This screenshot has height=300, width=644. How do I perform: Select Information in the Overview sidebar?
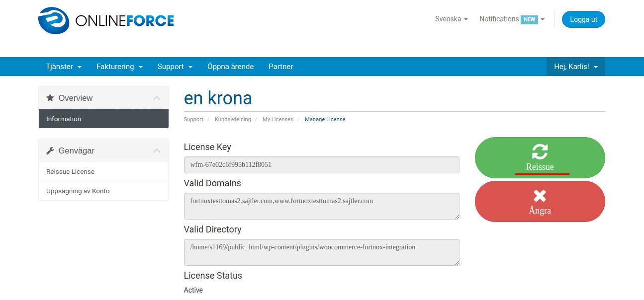click(103, 119)
